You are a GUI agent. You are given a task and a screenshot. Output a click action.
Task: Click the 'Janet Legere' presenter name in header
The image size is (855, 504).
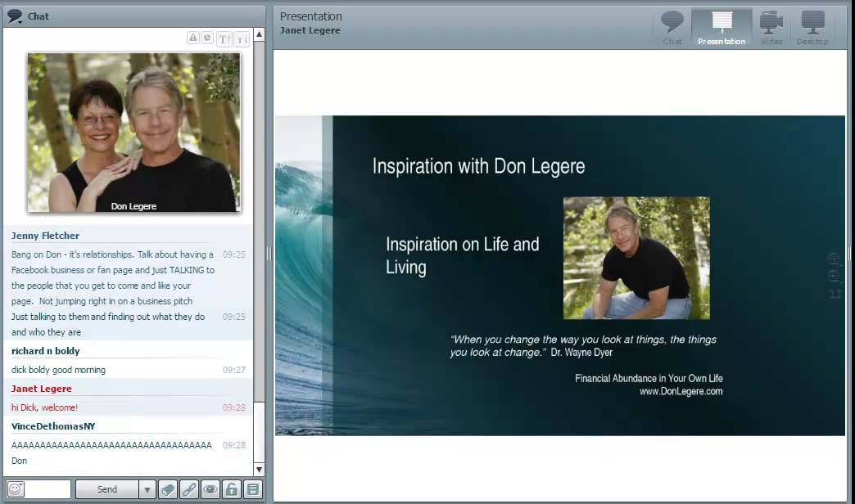310,30
